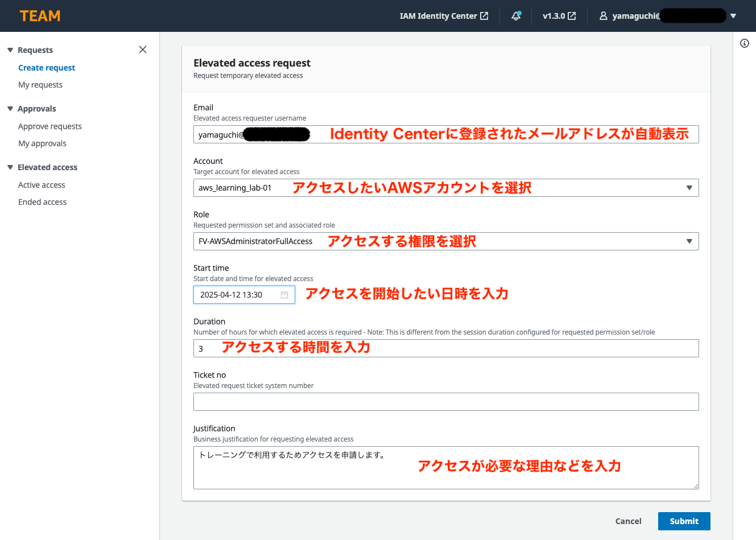Open the v1.3.0 version link
Screen dimensions: 756x540
tap(559, 16)
